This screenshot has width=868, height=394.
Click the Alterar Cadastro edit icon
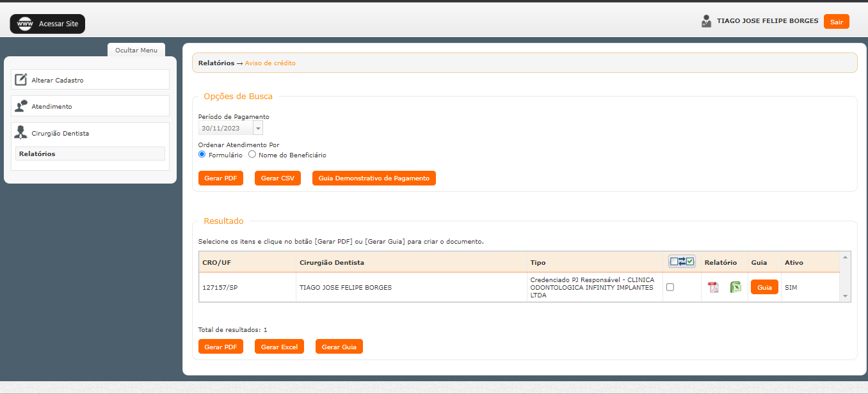(21, 80)
